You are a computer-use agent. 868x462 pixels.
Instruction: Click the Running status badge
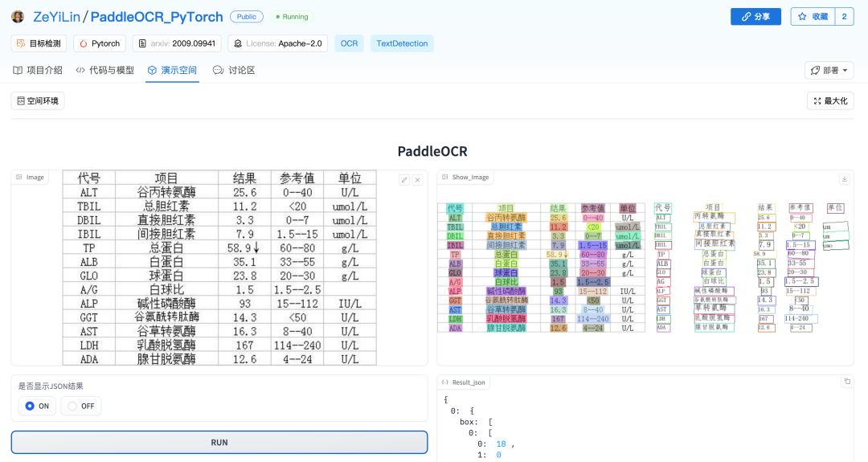[292, 17]
